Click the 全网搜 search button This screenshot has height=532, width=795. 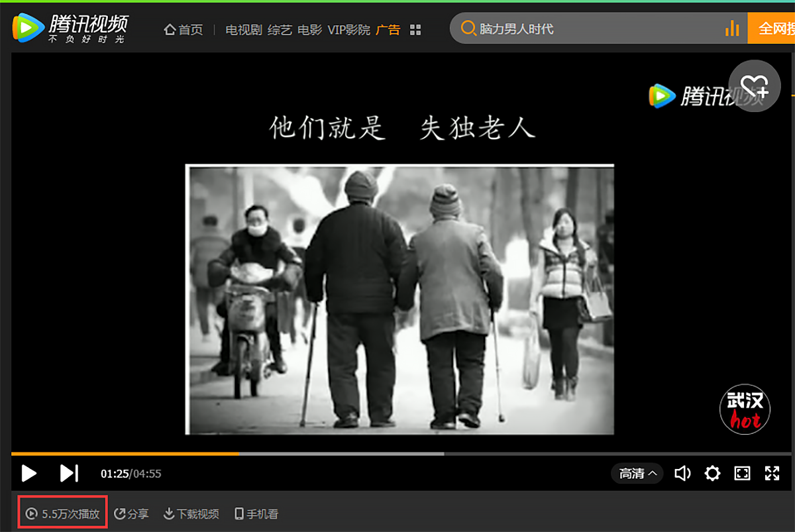[771, 29]
